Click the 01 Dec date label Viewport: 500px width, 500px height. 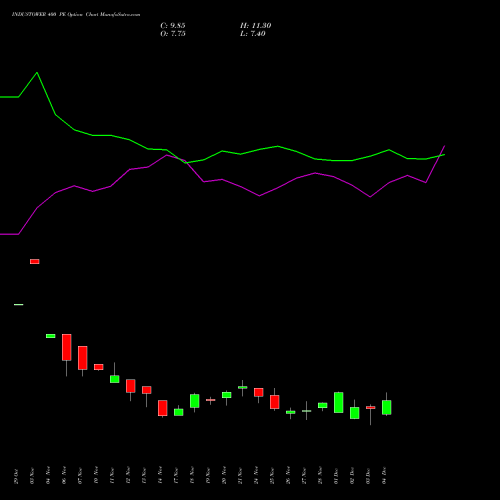[x=337, y=476]
